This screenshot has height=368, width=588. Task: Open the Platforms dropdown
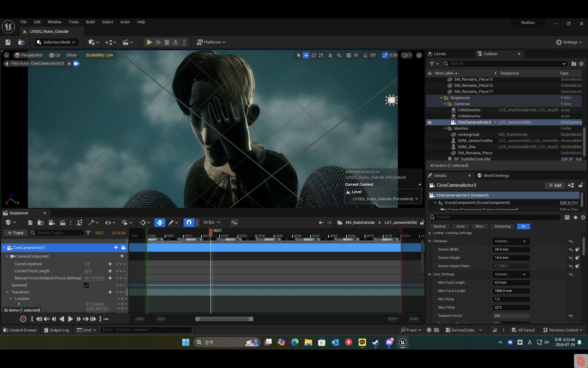point(211,42)
